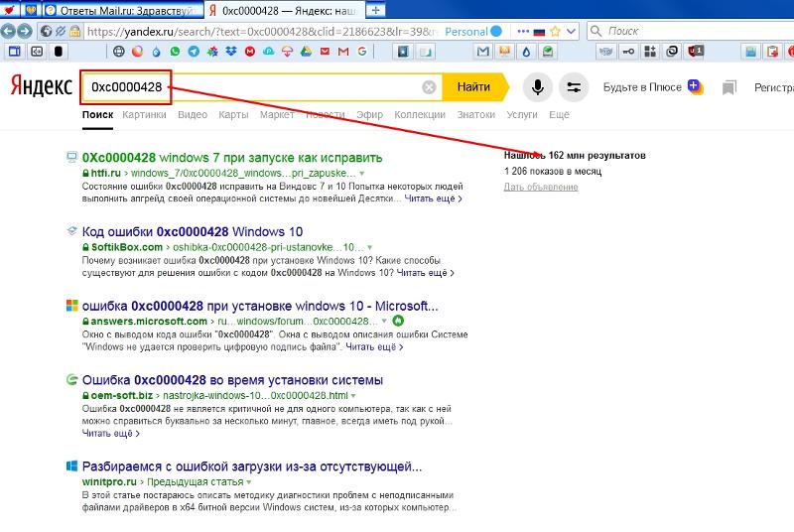
Task: Click the key icon in toolbar
Action: 628,52
